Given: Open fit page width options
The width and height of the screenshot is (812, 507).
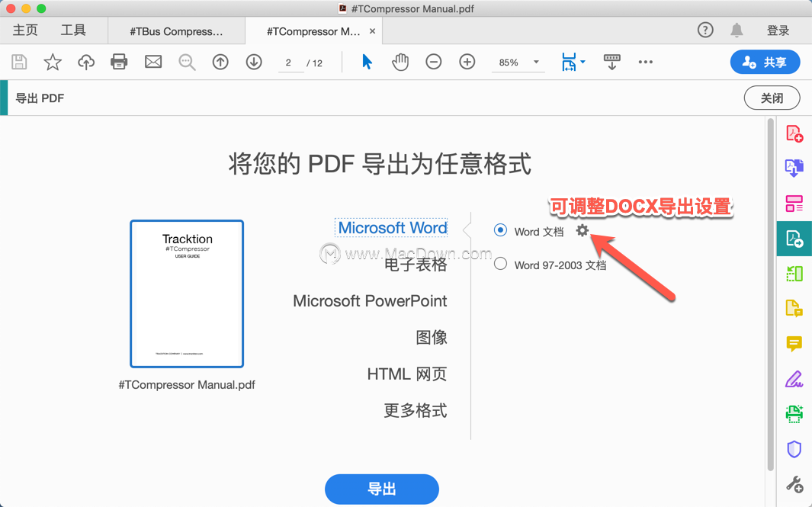Looking at the screenshot, I should [573, 63].
